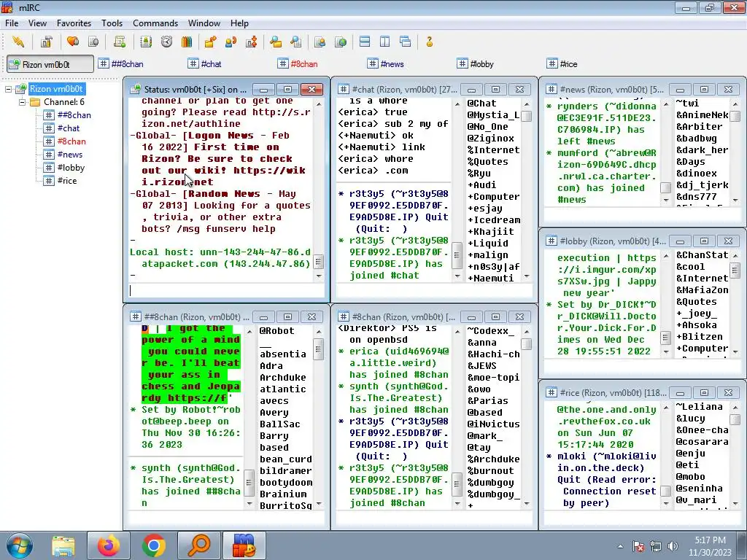Open the Favorites menu
Image resolution: width=747 pixels, height=560 pixels.
tap(74, 23)
